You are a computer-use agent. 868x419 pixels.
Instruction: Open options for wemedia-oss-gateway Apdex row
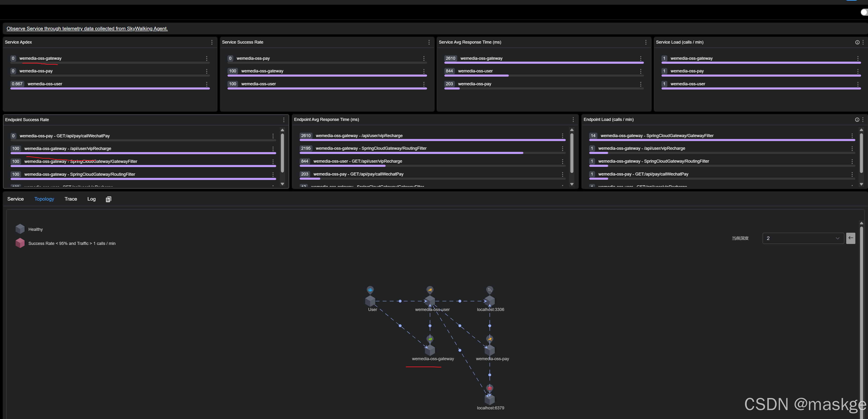[207, 58]
